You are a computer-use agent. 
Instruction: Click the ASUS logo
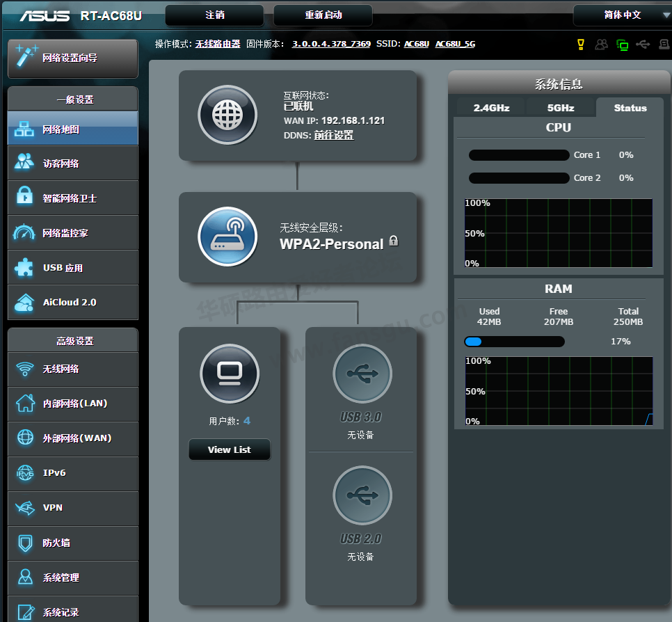pos(45,16)
